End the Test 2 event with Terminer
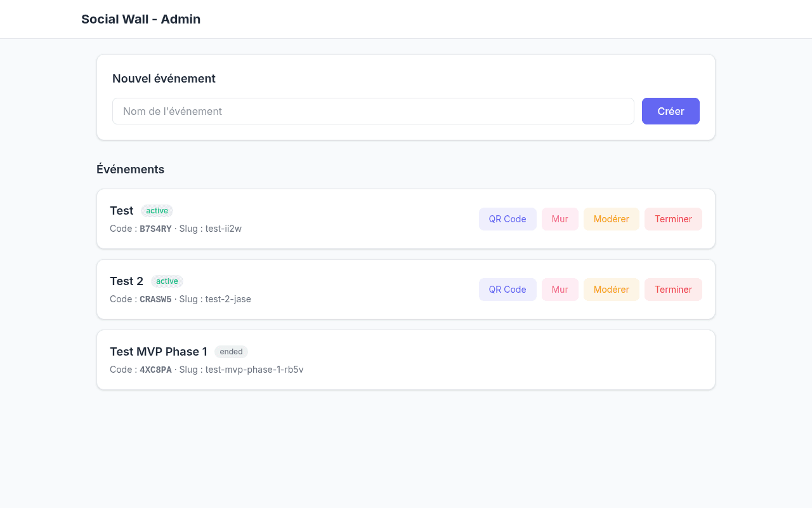The height and width of the screenshot is (508, 812). point(673,290)
